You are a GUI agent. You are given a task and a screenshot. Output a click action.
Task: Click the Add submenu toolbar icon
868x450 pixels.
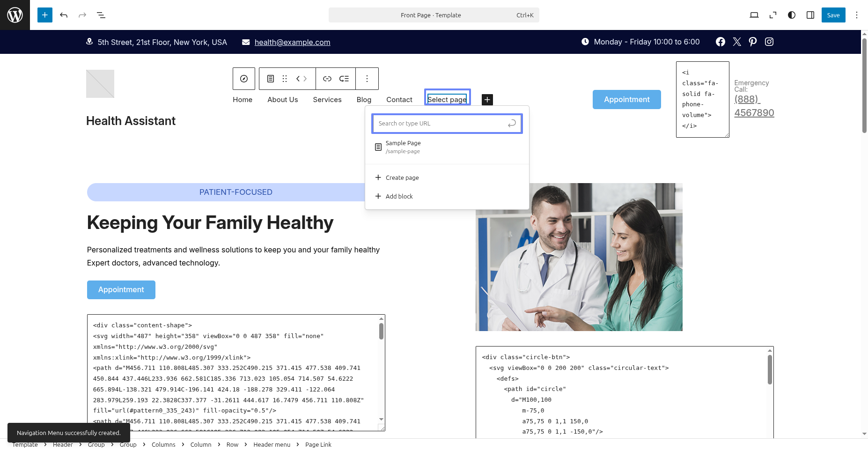point(344,79)
